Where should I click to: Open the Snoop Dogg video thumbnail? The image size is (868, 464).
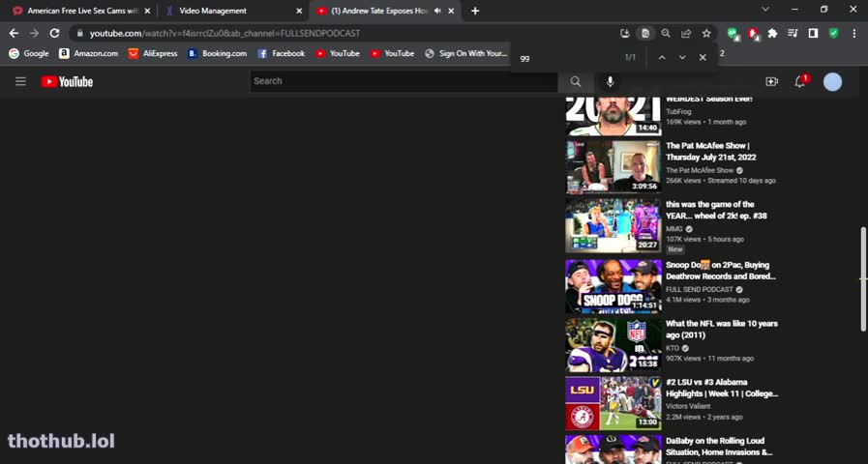(614, 285)
